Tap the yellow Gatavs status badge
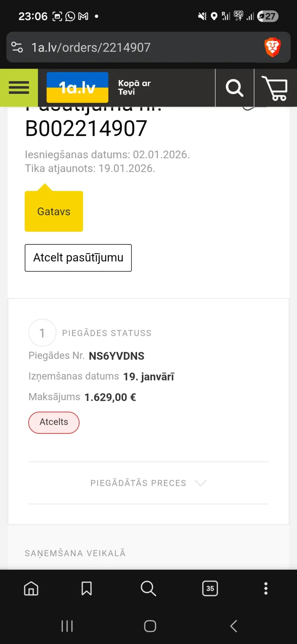The height and width of the screenshot is (644, 297). point(54,211)
